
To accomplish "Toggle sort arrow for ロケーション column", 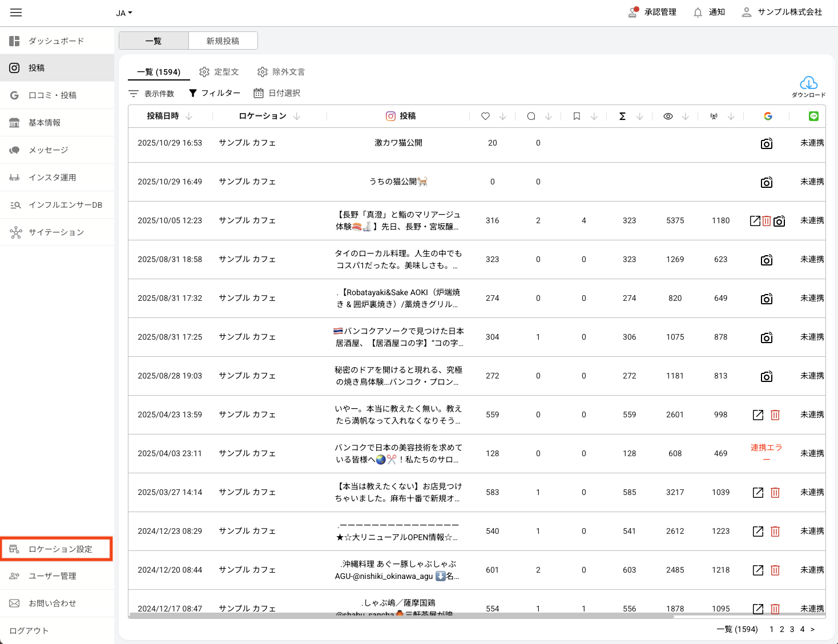I will pos(297,116).
